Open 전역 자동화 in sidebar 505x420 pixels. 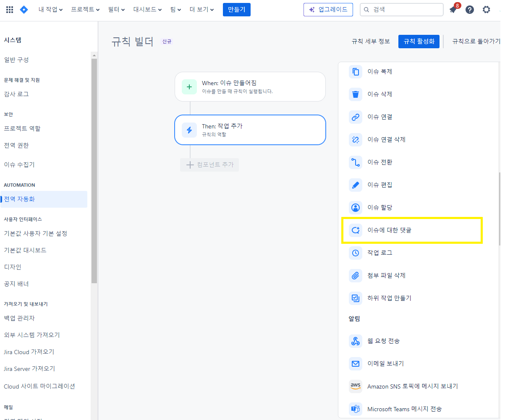pyautogui.click(x=44, y=199)
